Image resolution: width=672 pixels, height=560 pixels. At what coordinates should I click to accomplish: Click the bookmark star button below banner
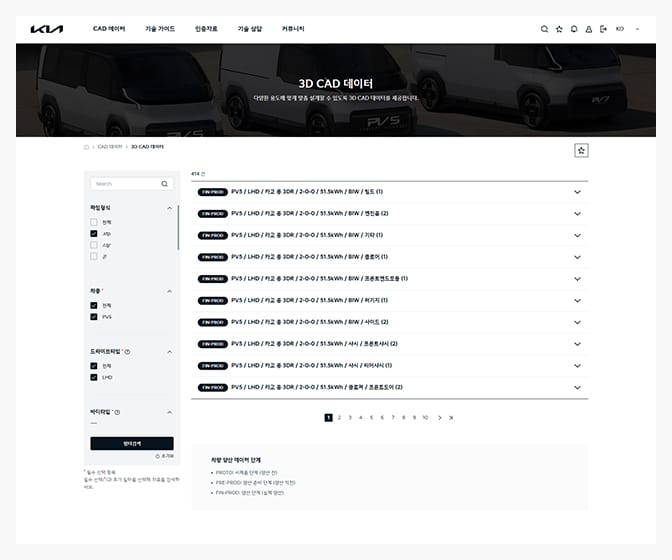[x=581, y=150]
